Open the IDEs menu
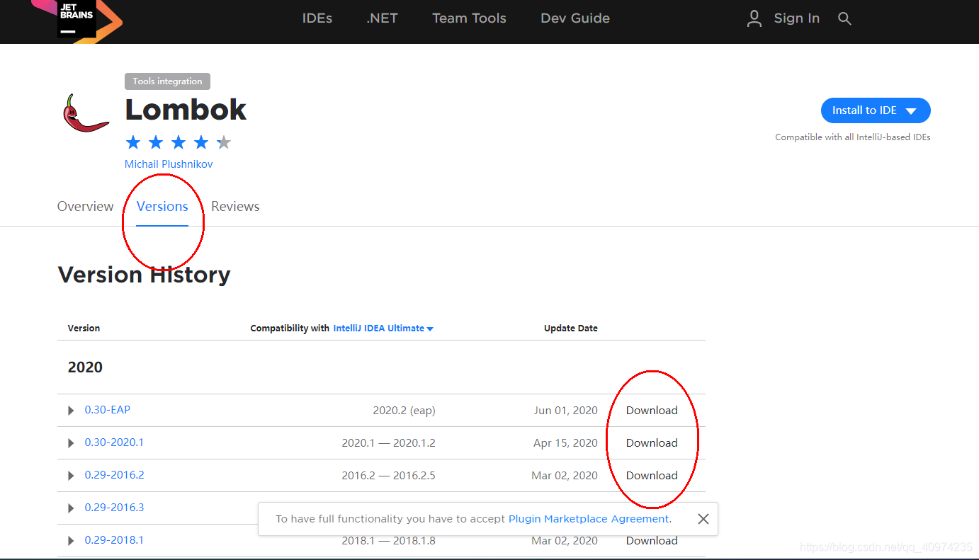Image resolution: width=979 pixels, height=560 pixels. (317, 18)
